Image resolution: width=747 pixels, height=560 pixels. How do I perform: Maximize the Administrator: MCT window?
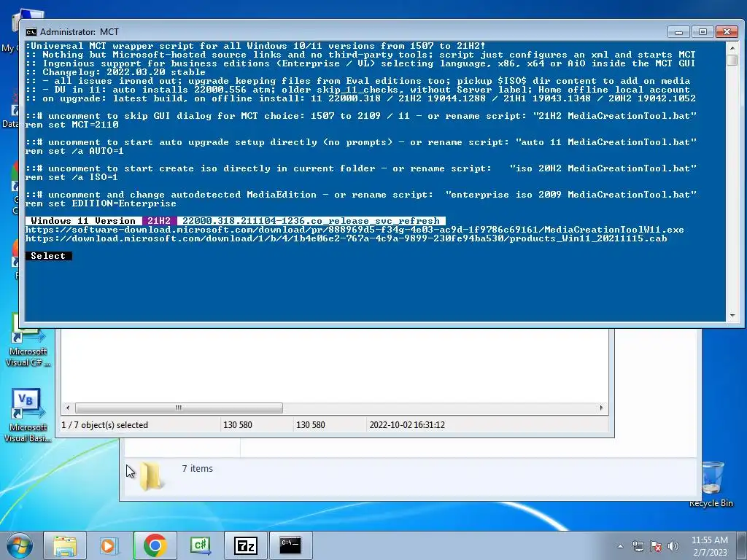tap(703, 31)
